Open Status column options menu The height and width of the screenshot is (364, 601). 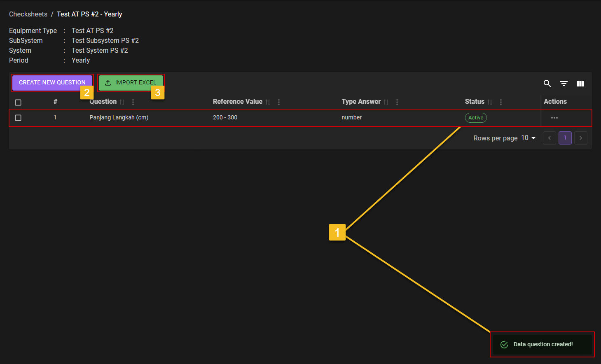[501, 102]
